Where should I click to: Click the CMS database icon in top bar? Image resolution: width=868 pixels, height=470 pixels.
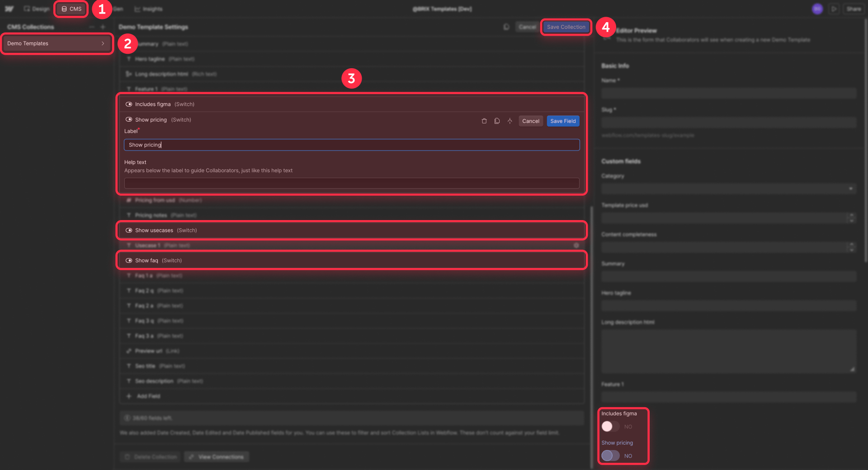pyautogui.click(x=65, y=9)
